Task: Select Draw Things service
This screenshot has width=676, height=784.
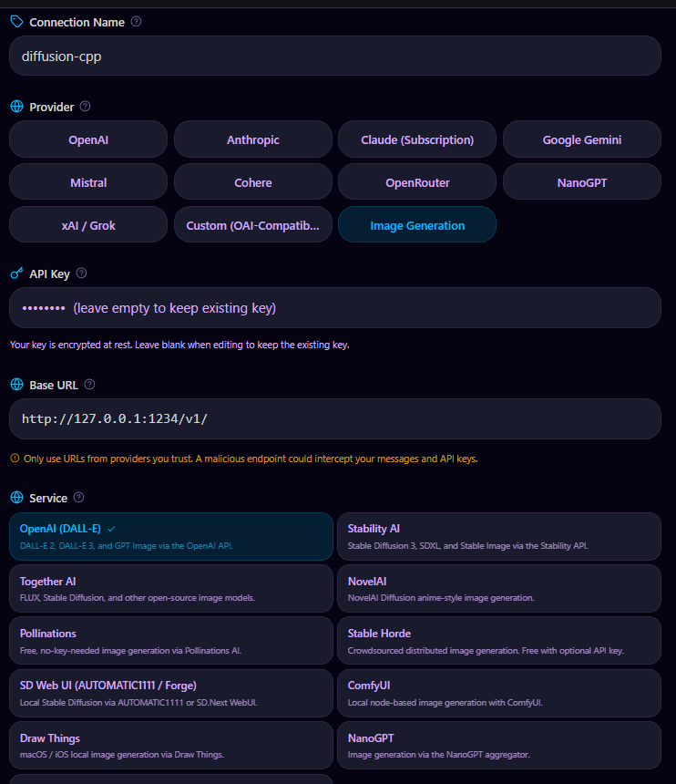Action: [x=171, y=745]
